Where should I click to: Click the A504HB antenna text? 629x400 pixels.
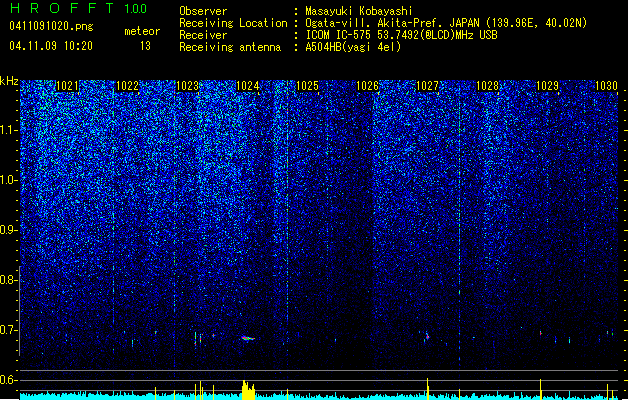[x=353, y=47]
